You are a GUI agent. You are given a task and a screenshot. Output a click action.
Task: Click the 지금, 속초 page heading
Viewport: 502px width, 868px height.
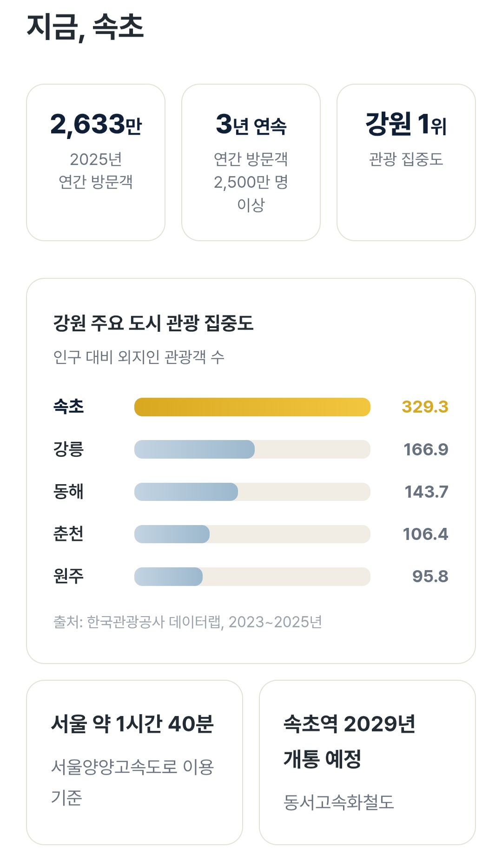point(86,27)
